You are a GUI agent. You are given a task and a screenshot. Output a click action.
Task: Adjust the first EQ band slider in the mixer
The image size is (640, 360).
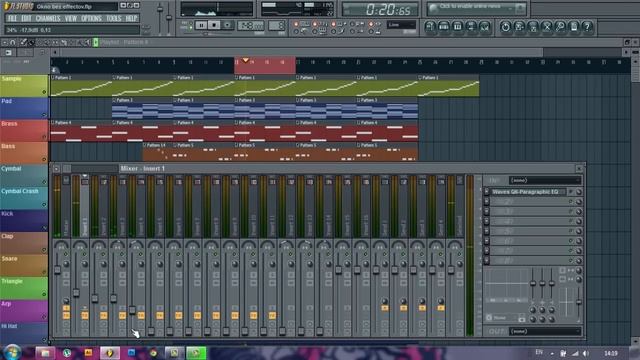pos(533,283)
